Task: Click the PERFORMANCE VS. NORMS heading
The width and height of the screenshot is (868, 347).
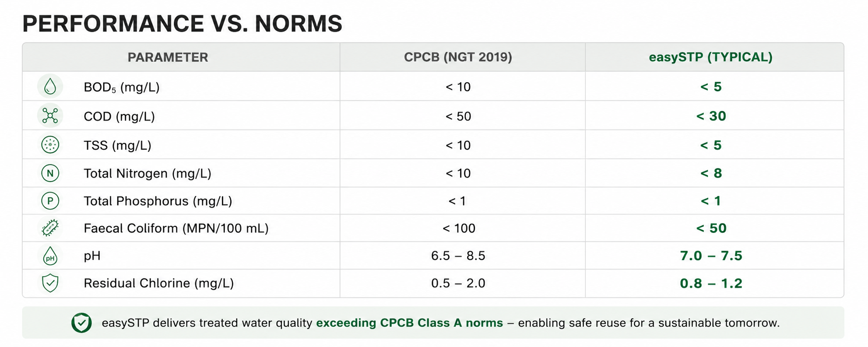Action: click(182, 24)
